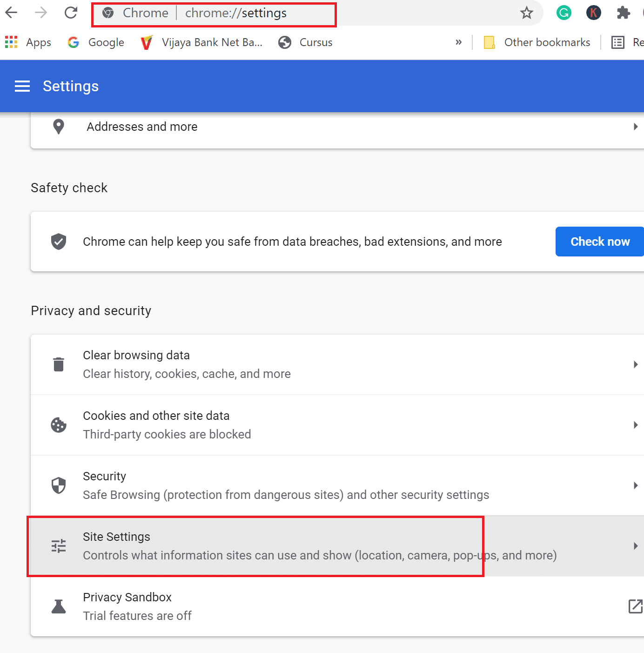Open Privacy Sandbox external link icon
Screen dimensions: 644x653
[635, 606]
